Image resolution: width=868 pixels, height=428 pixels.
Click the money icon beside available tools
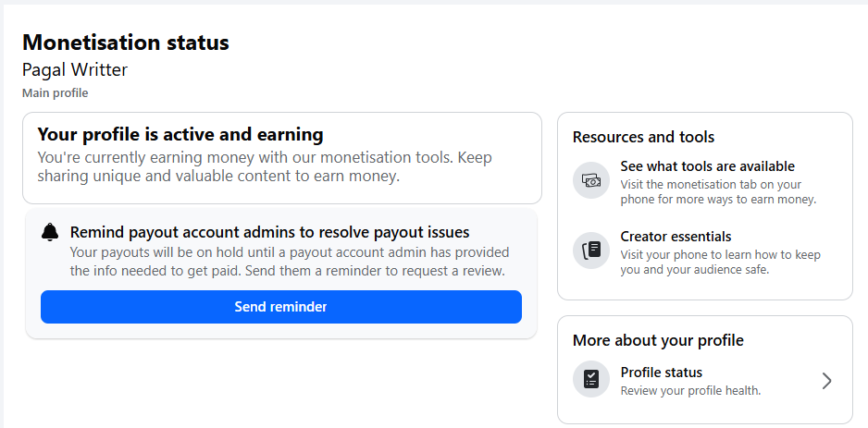pyautogui.click(x=591, y=180)
